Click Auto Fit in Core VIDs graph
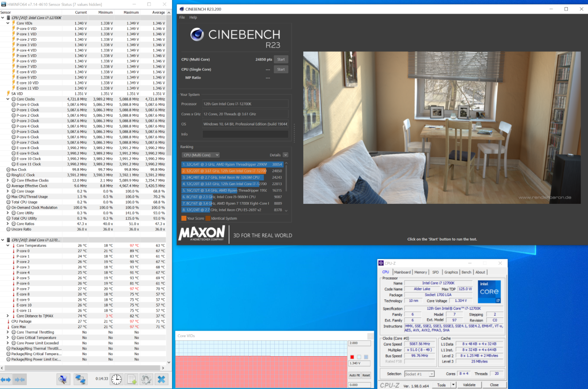The image size is (588, 389). [x=355, y=375]
